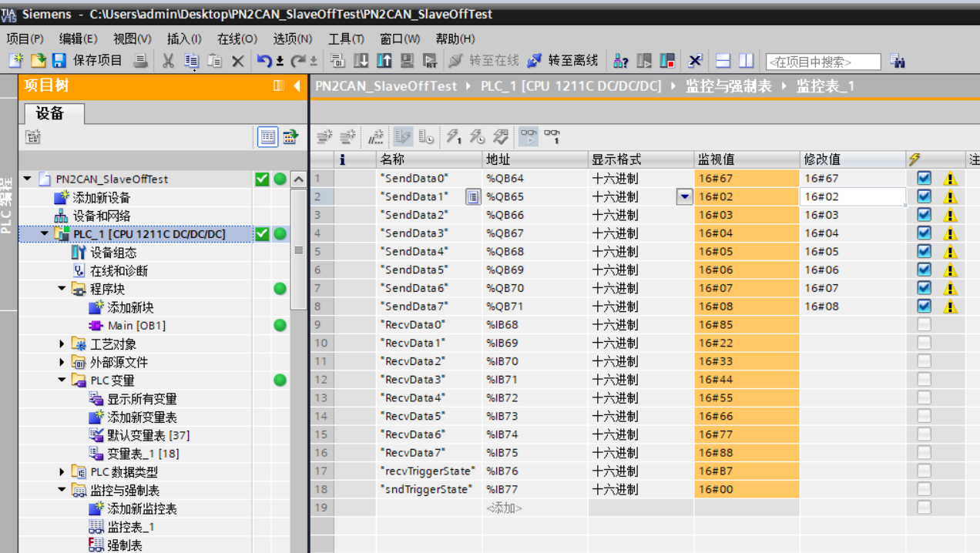Screen dimensions: 980x553
Task: Expand the 工艺对象 tree node
Action: (x=62, y=344)
